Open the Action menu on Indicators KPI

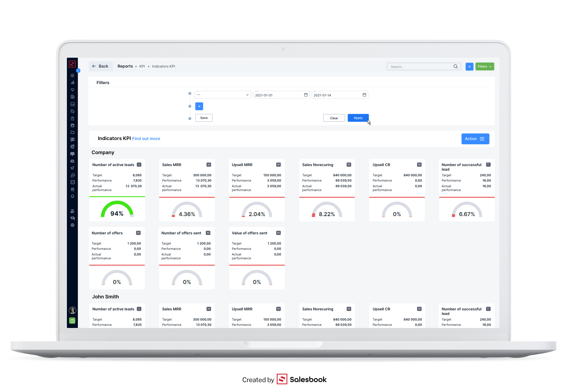point(475,139)
